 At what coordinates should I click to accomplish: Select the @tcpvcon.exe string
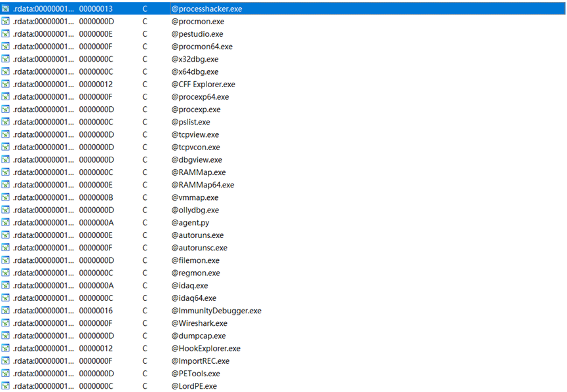click(195, 147)
